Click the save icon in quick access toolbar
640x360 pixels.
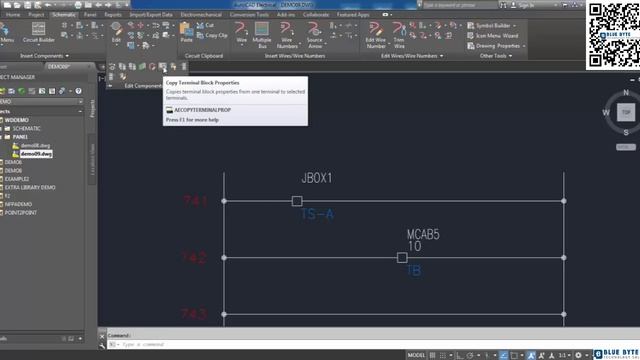point(27,5)
